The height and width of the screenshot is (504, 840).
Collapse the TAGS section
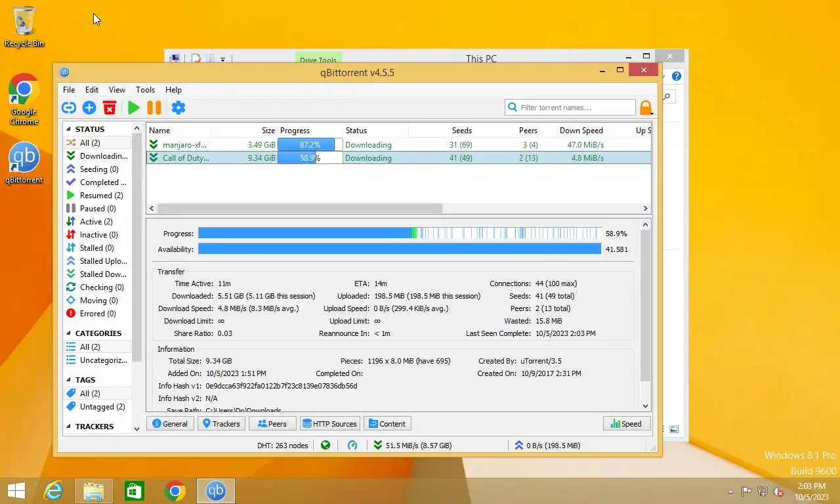click(68, 380)
